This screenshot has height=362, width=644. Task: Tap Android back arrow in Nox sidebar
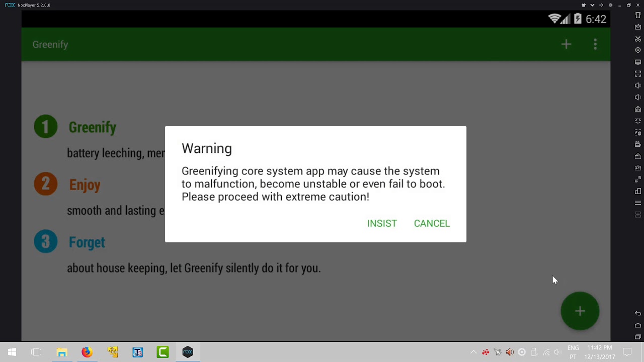click(638, 313)
